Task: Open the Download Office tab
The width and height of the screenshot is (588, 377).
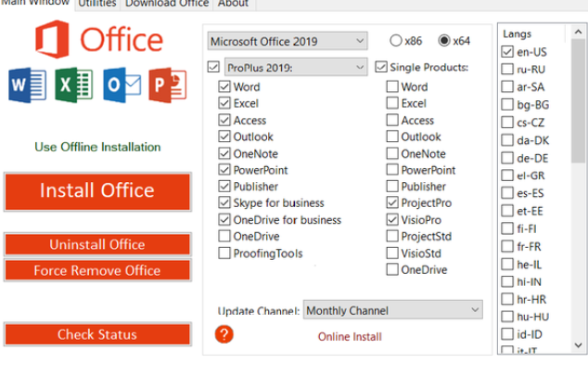Action: pyautogui.click(x=167, y=4)
